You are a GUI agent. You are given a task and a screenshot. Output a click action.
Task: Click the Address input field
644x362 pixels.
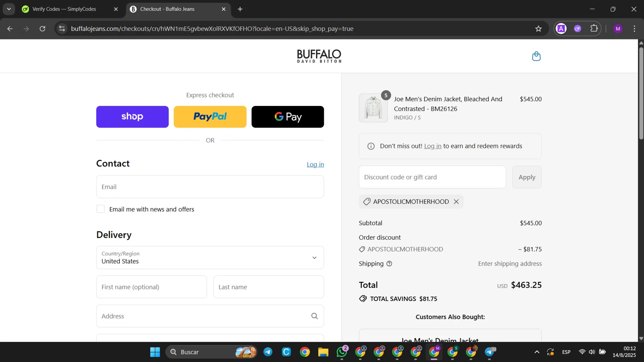pyautogui.click(x=210, y=316)
